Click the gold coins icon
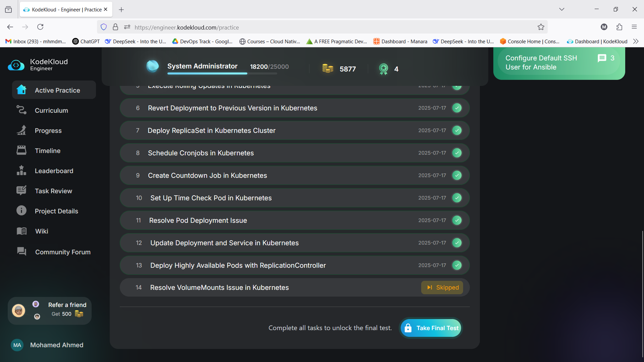 [x=328, y=68]
